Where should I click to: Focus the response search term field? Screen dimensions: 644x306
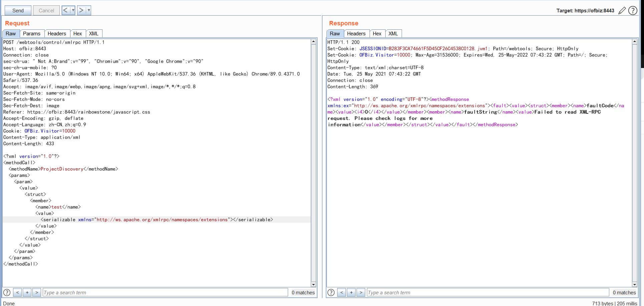[x=488, y=292]
